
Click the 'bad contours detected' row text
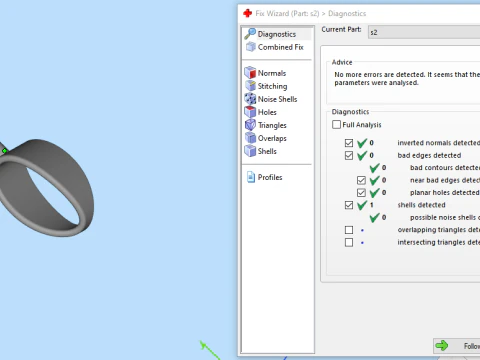[x=445, y=168]
